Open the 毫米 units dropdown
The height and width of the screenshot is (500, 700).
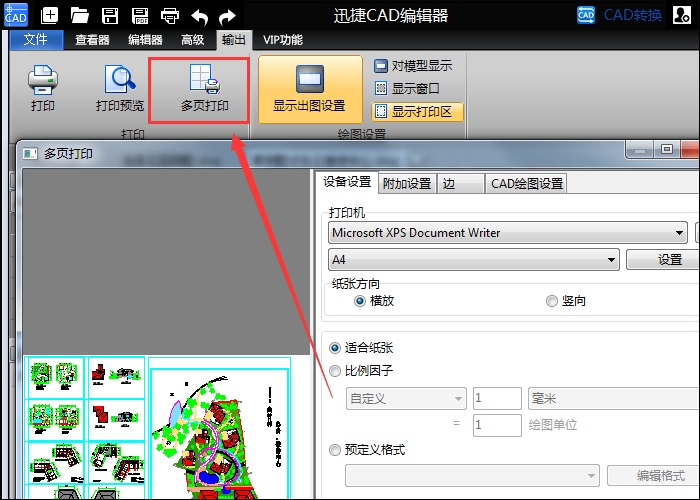point(614,399)
